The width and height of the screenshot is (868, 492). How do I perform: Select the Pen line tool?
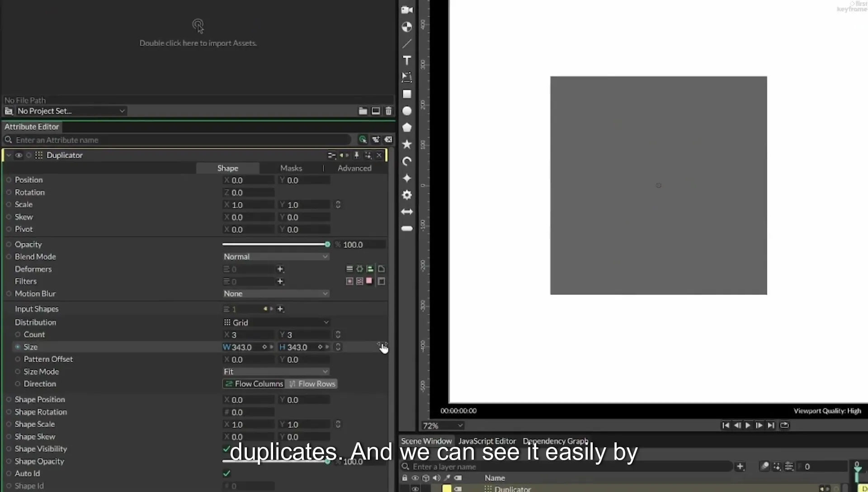tap(407, 43)
